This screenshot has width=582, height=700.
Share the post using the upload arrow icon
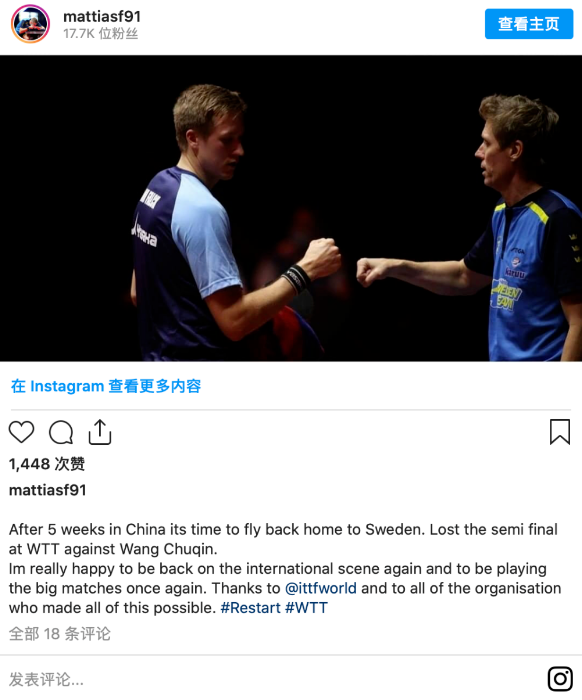click(x=100, y=432)
